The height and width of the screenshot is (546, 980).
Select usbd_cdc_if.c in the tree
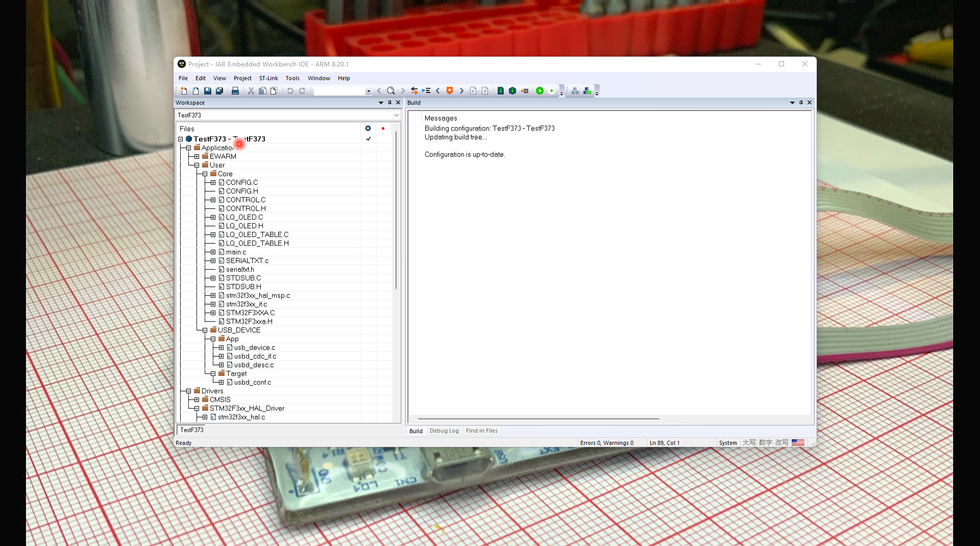(x=255, y=356)
